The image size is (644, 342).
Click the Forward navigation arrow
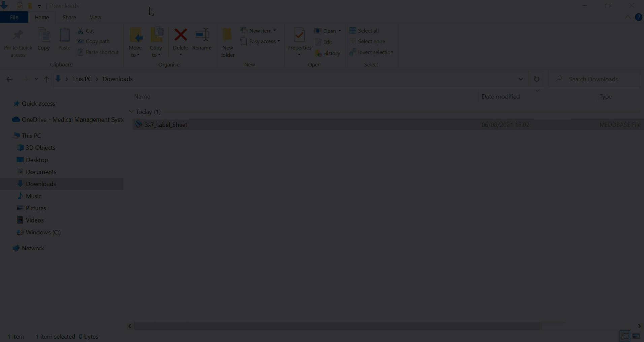25,79
